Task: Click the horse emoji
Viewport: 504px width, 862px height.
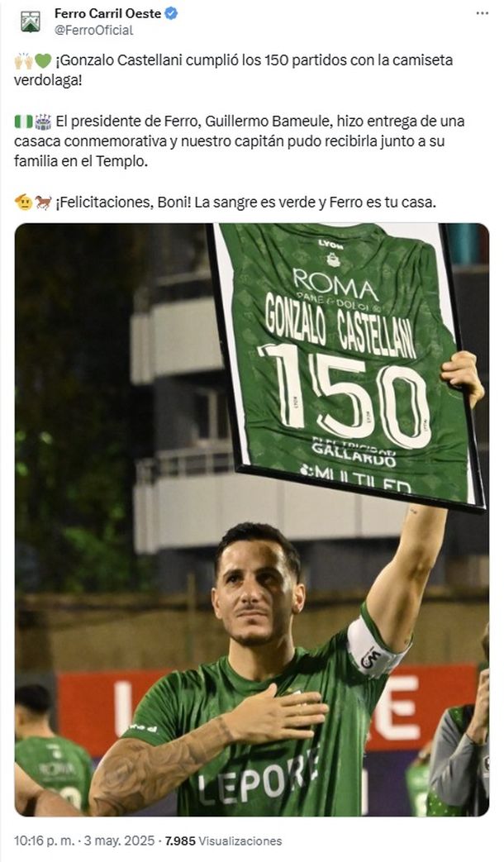Action: (x=44, y=202)
